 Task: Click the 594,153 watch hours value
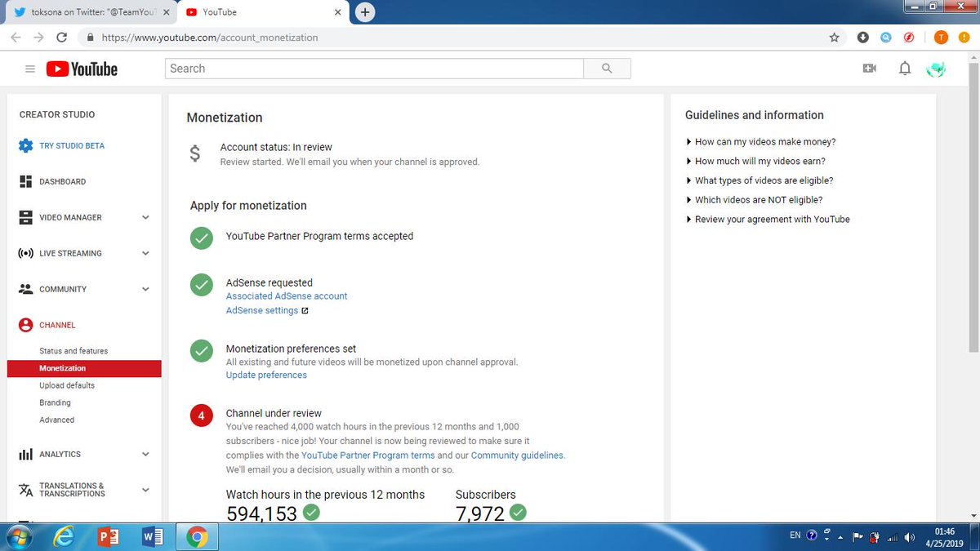(x=261, y=513)
